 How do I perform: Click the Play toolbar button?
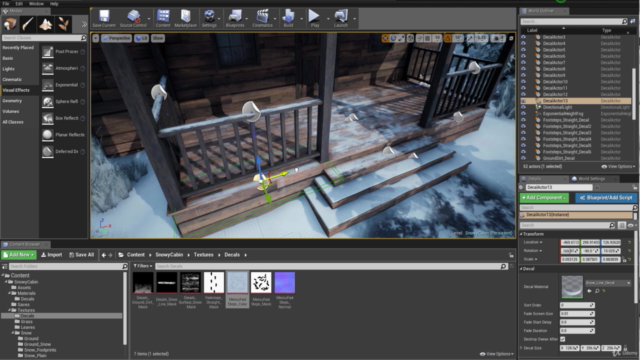[314, 19]
